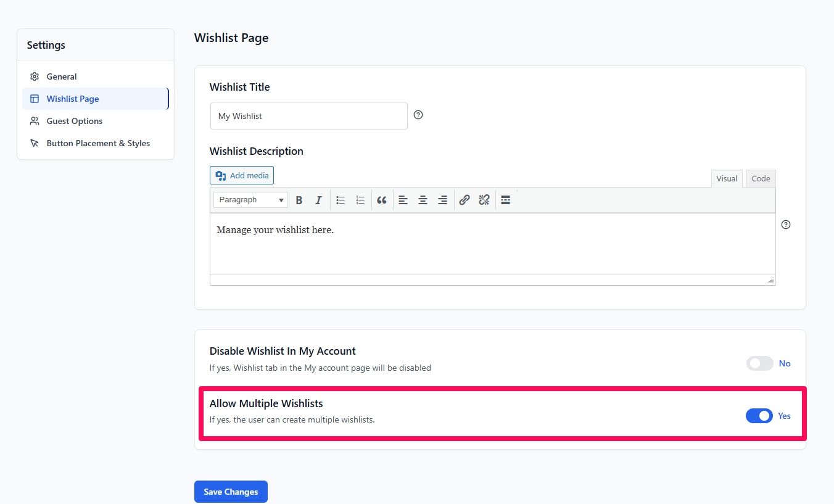Insert a bulleted list
Image resolution: width=834 pixels, height=504 pixels.
pyautogui.click(x=341, y=200)
